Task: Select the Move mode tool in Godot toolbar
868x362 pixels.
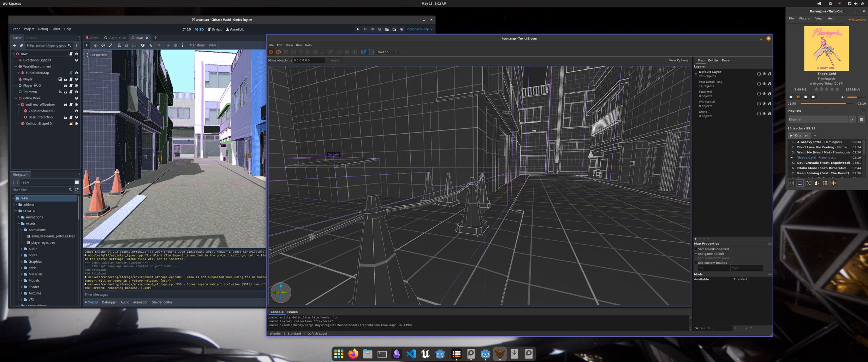Action: point(95,45)
